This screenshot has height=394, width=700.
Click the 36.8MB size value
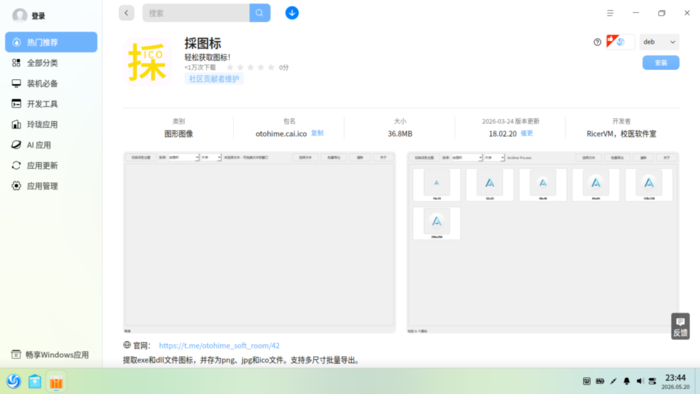(x=400, y=133)
